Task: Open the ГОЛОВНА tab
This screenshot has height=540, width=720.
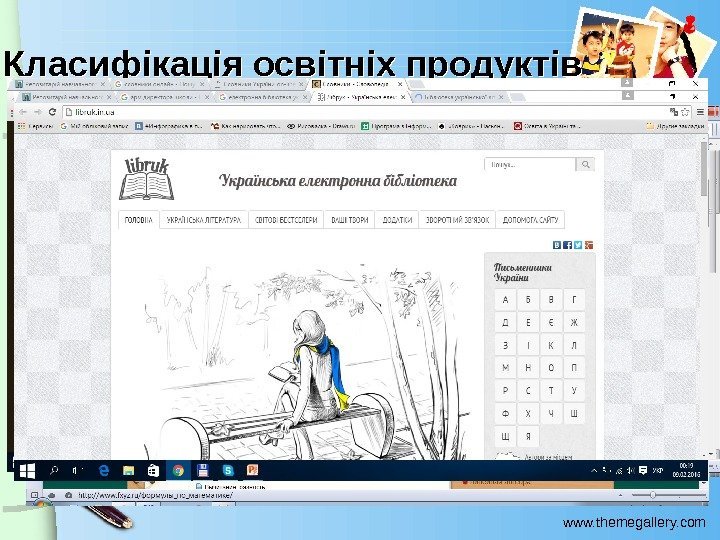Action: [x=138, y=220]
